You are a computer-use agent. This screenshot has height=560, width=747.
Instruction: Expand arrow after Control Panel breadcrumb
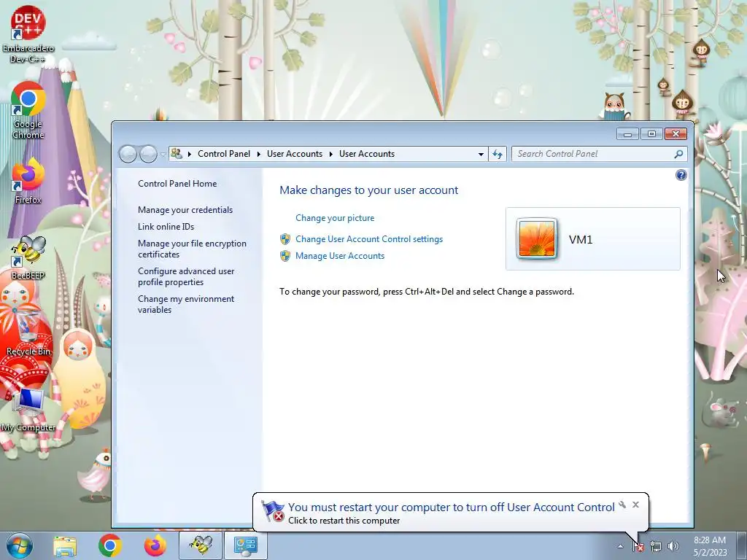pos(259,154)
